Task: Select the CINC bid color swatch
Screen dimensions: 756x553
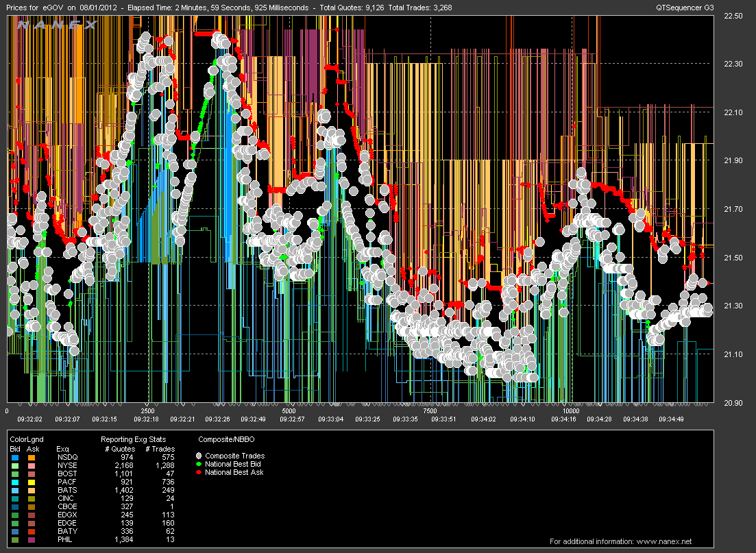Action: [15, 498]
